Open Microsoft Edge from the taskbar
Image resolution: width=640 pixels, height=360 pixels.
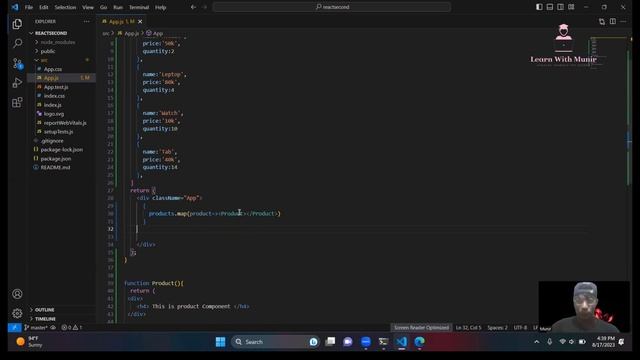419,342
